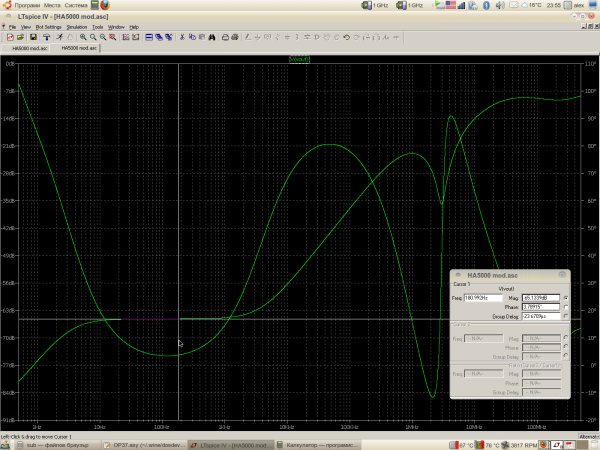Click the Find binoculars icon
This screenshot has height=450, width=600.
pos(212,37)
